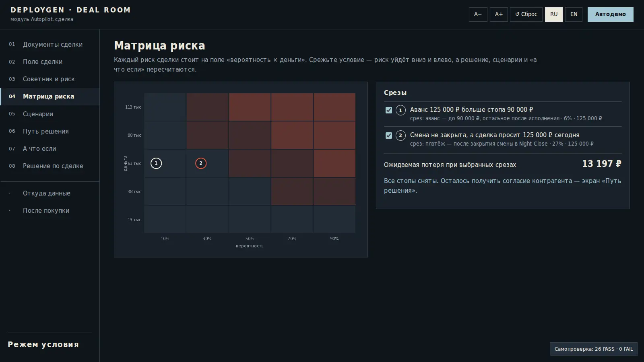Viewport: 644px width, 362px height.
Task: Click the circled 1 badge in Срезы
Action: point(400,110)
